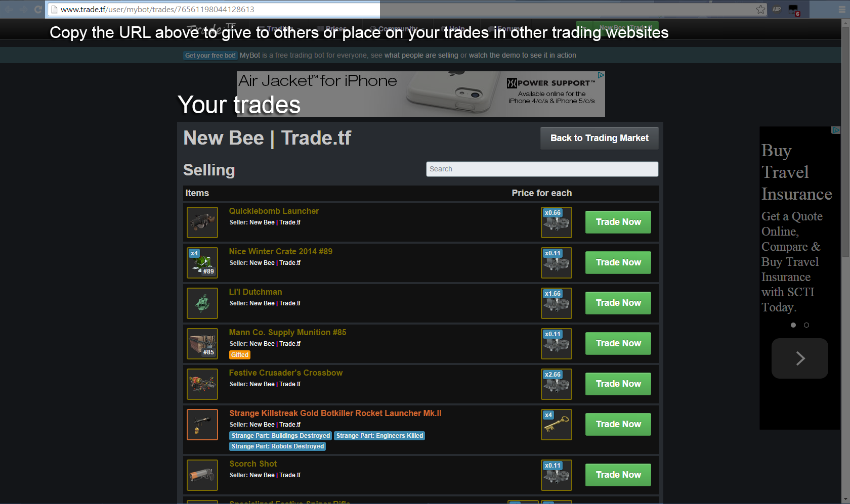Click the next arrow in travel insurance ad
Image resolution: width=850 pixels, height=504 pixels.
tap(800, 358)
